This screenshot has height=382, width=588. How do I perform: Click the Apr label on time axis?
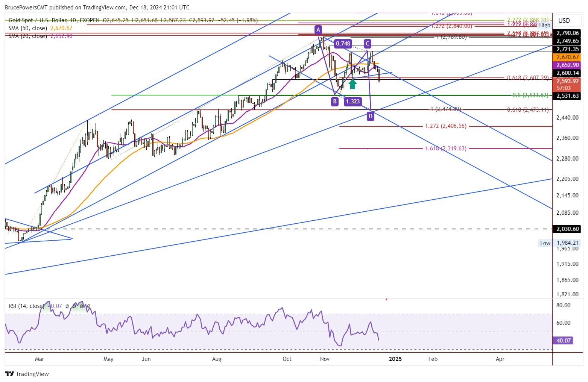[x=500, y=359]
